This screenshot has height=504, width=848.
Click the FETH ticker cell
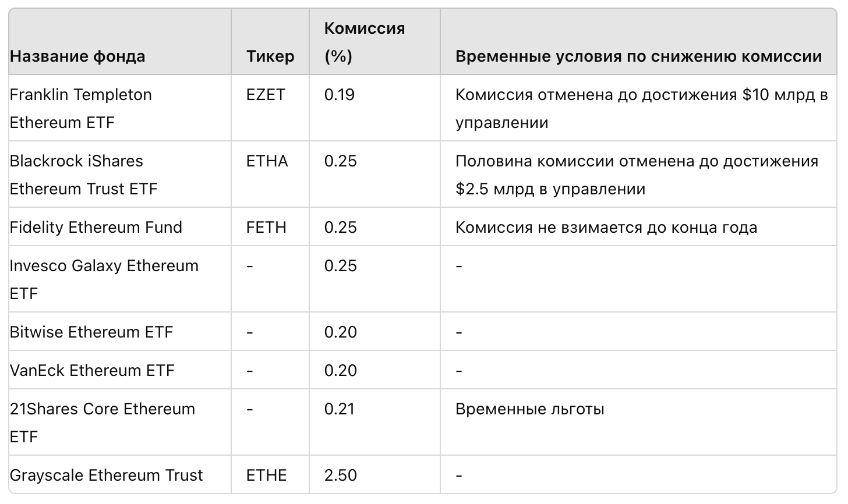coord(266,228)
